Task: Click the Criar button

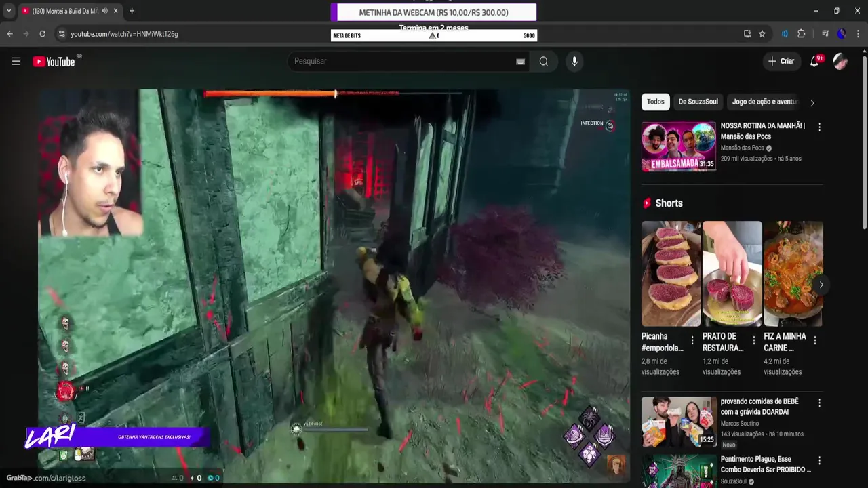Action: 781,62
